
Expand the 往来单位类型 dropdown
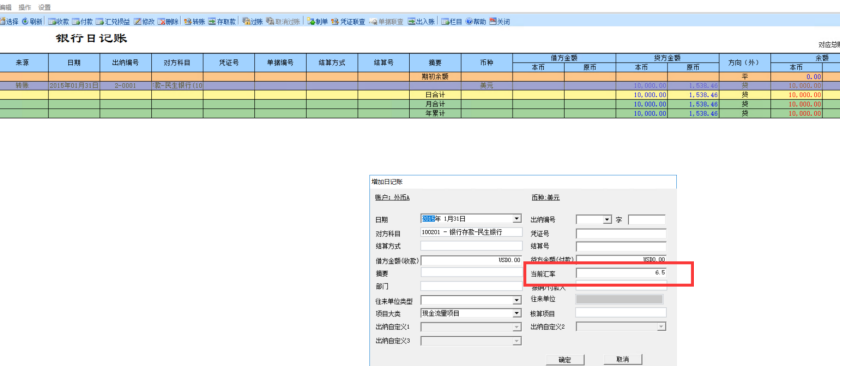pyautogui.click(x=517, y=300)
